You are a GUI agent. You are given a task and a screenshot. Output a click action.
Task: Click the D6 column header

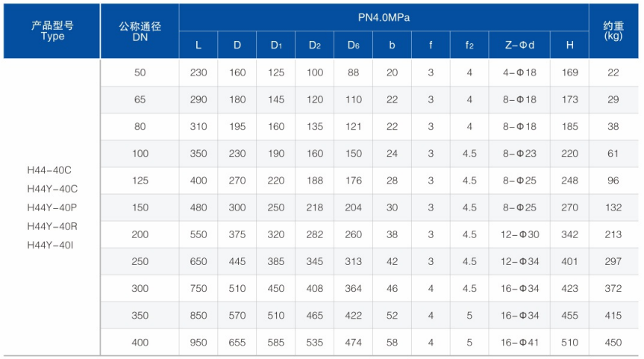coord(353,46)
